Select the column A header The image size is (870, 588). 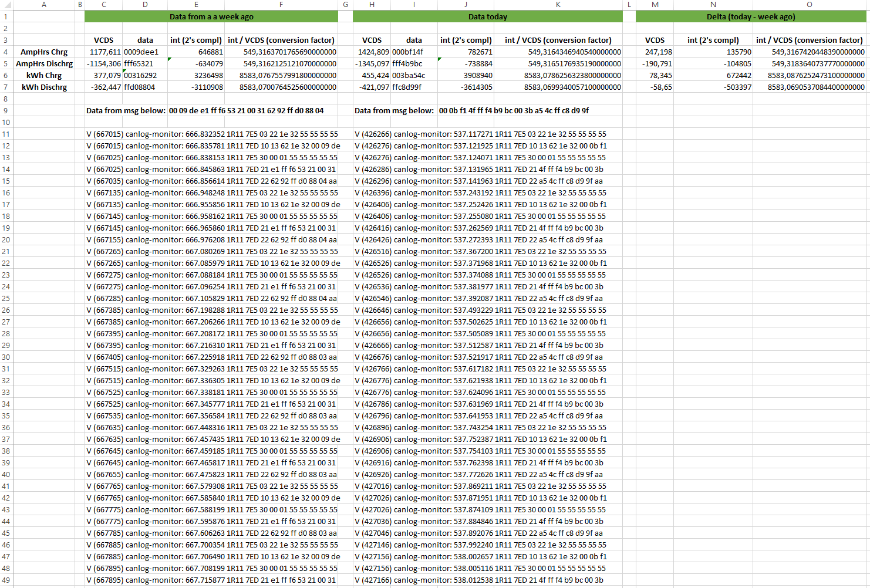click(x=44, y=5)
